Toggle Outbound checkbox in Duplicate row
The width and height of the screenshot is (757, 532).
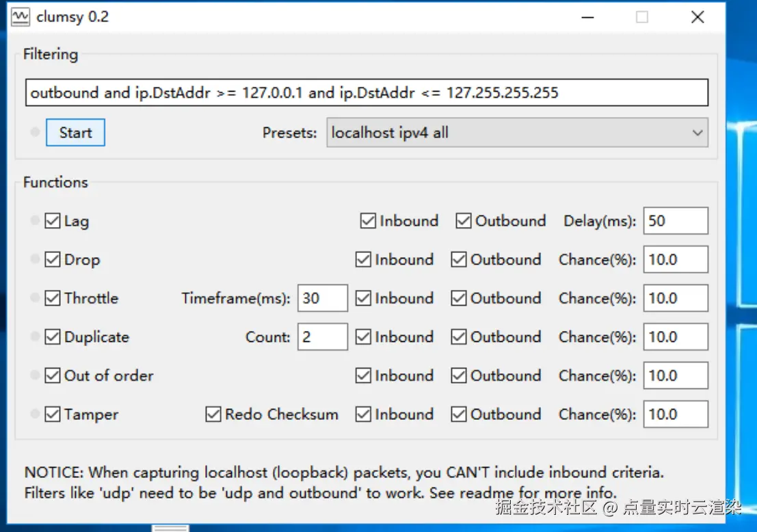tap(459, 337)
